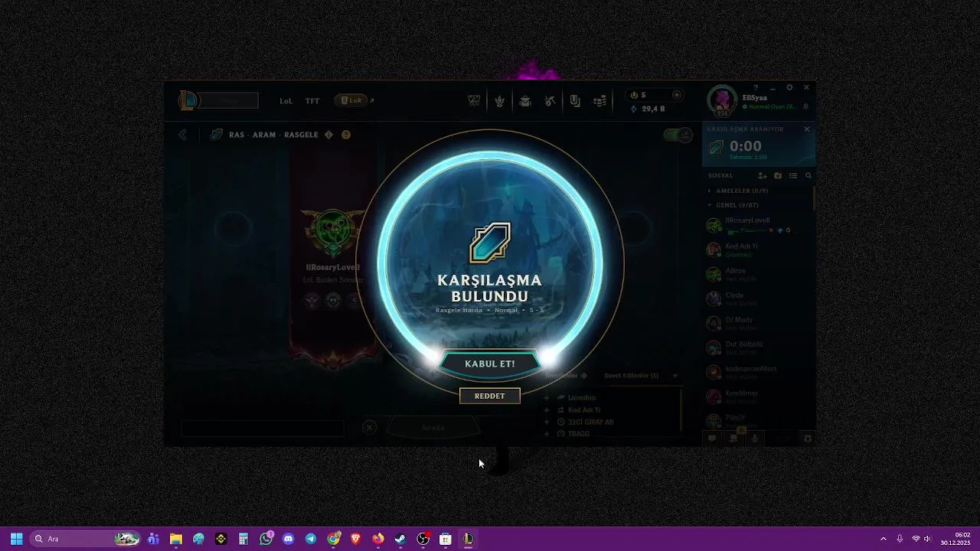Show hidden system tray icons
The height and width of the screenshot is (551, 980).
coord(883,539)
